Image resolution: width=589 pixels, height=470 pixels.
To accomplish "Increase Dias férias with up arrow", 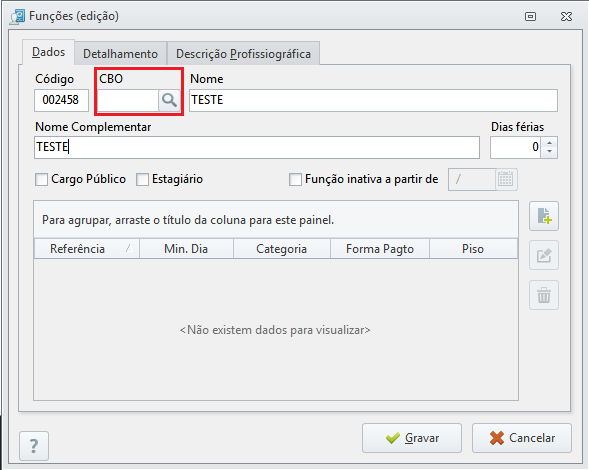I will pyautogui.click(x=550, y=142).
